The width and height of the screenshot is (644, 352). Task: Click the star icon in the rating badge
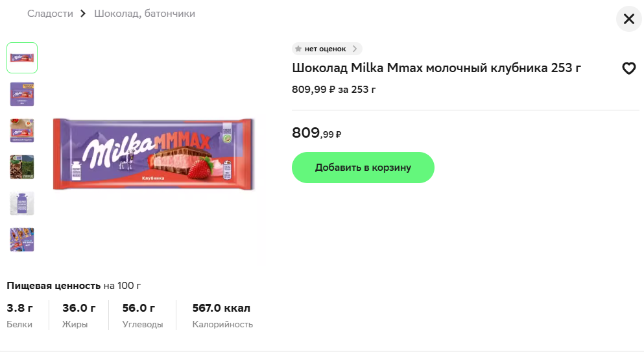(298, 49)
